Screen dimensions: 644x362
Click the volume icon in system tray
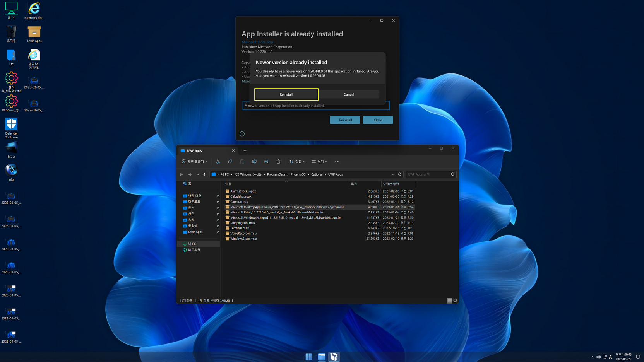pos(598,357)
